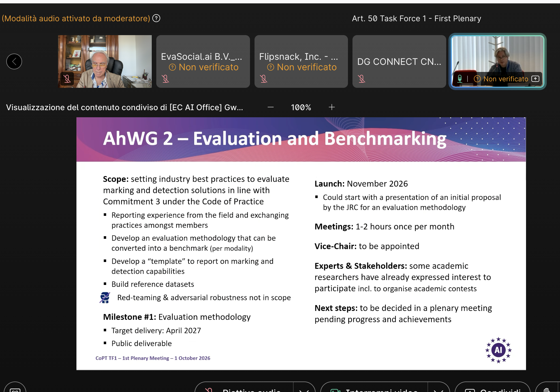The width and height of the screenshot is (560, 392).
Task: Click the muted microphone icon on the Flipsnack tile
Action: (x=264, y=79)
